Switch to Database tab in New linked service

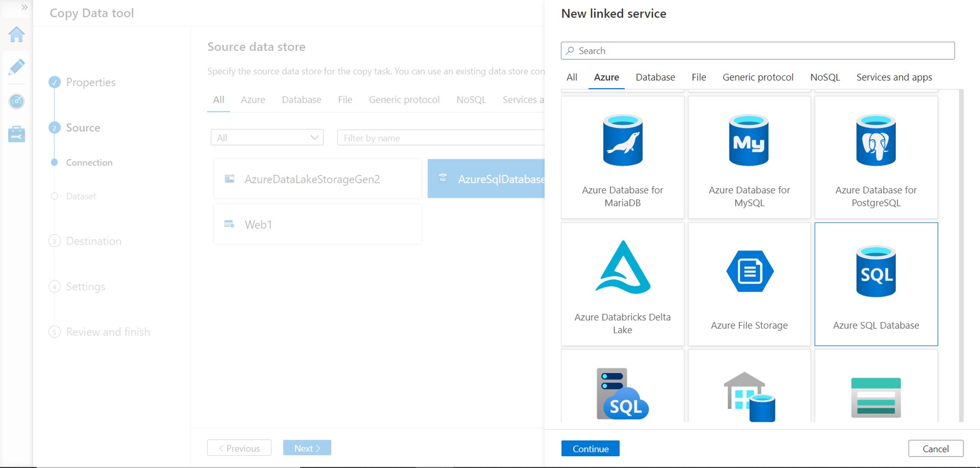(x=655, y=77)
